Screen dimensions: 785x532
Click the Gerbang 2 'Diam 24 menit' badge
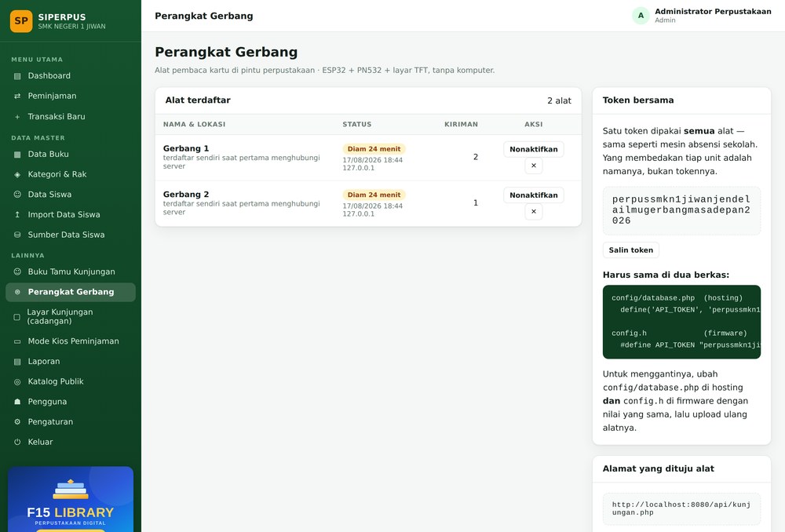pos(374,195)
